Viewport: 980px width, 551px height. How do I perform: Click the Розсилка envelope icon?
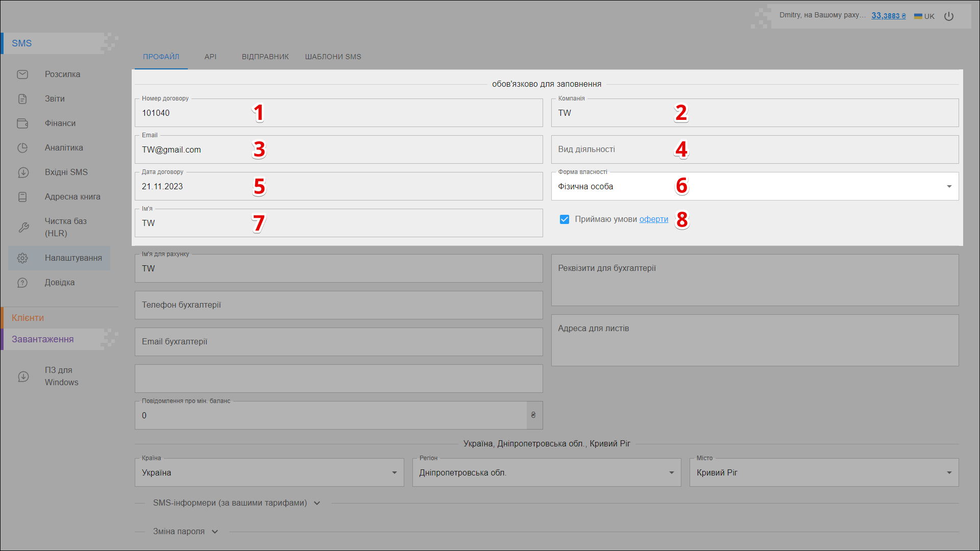click(22, 74)
